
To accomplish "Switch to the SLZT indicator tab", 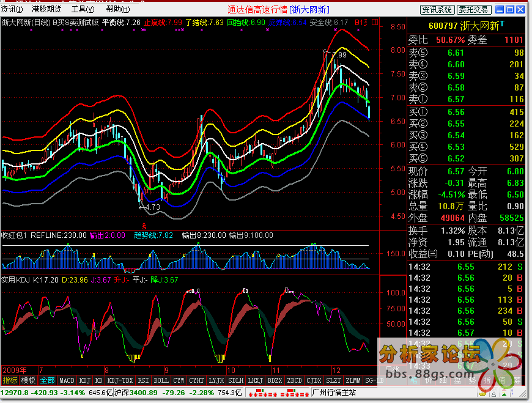I will pyautogui.click(x=333, y=380).
